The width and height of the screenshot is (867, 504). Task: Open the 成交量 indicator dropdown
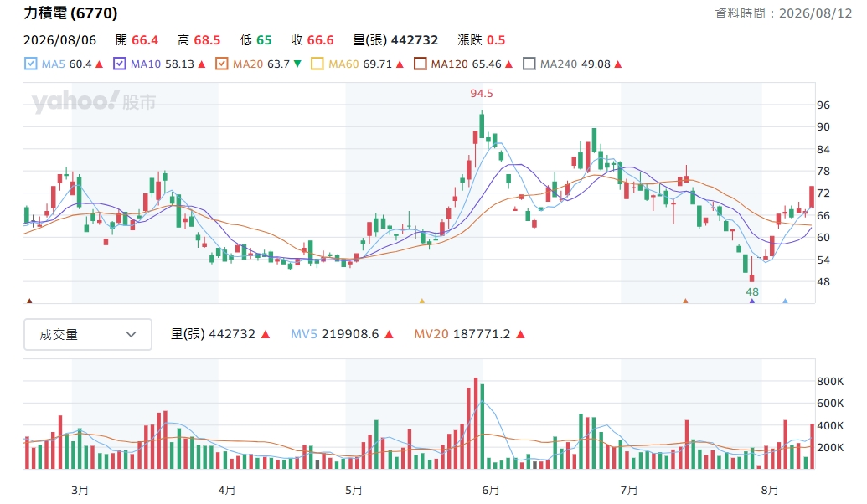pyautogui.click(x=88, y=334)
